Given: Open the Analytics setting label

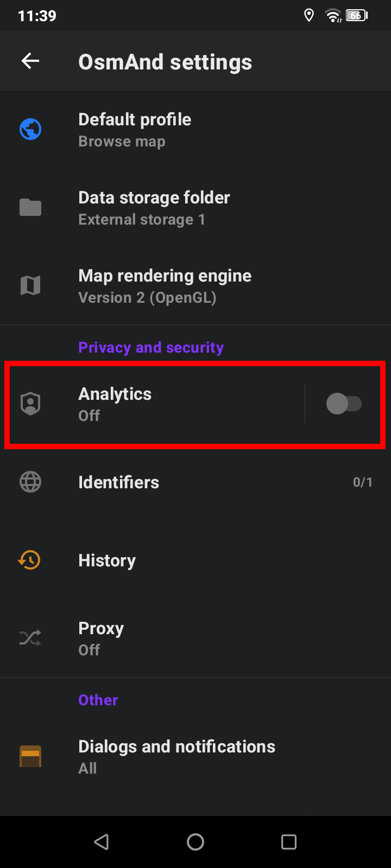Looking at the screenshot, I should (115, 404).
